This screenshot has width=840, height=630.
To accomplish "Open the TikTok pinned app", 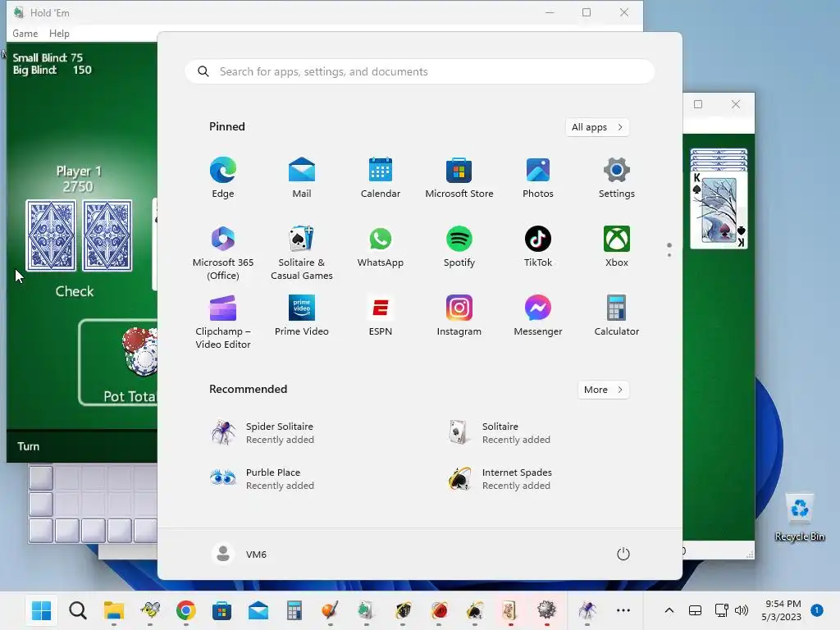I will pos(538,247).
